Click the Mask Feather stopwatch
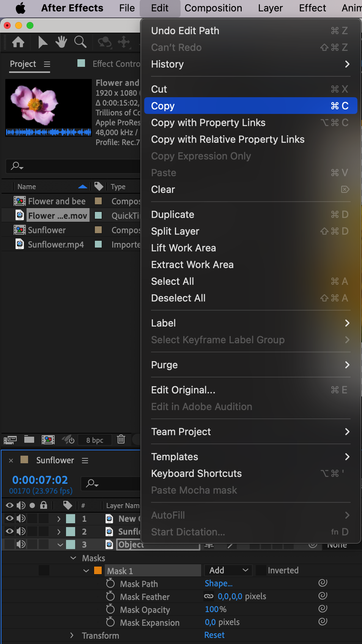The width and height of the screenshot is (362, 644). [110, 596]
